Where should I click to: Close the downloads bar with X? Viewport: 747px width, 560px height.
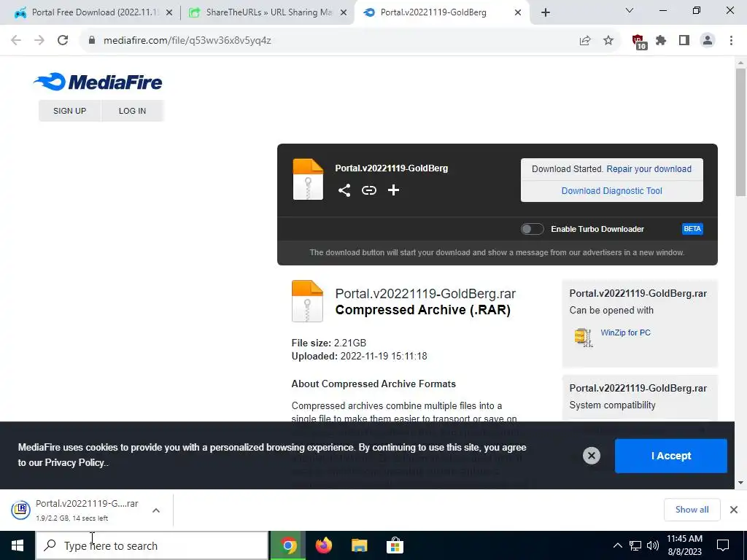coord(734,510)
